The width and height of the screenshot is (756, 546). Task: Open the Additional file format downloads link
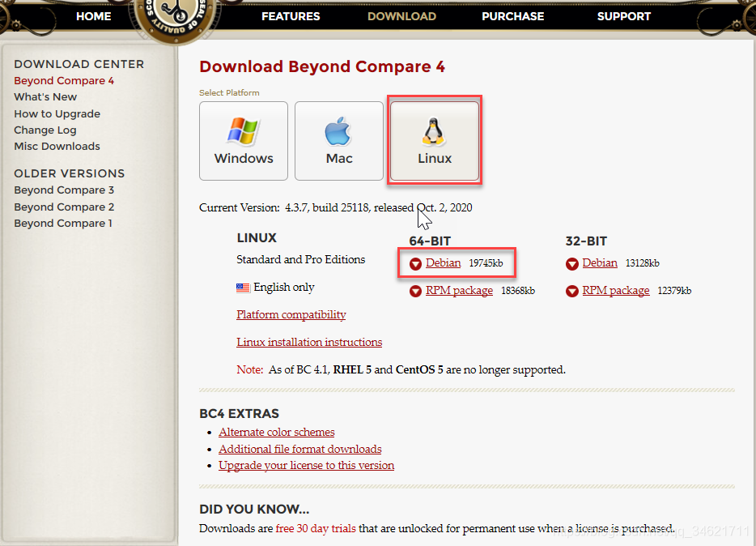(x=300, y=449)
